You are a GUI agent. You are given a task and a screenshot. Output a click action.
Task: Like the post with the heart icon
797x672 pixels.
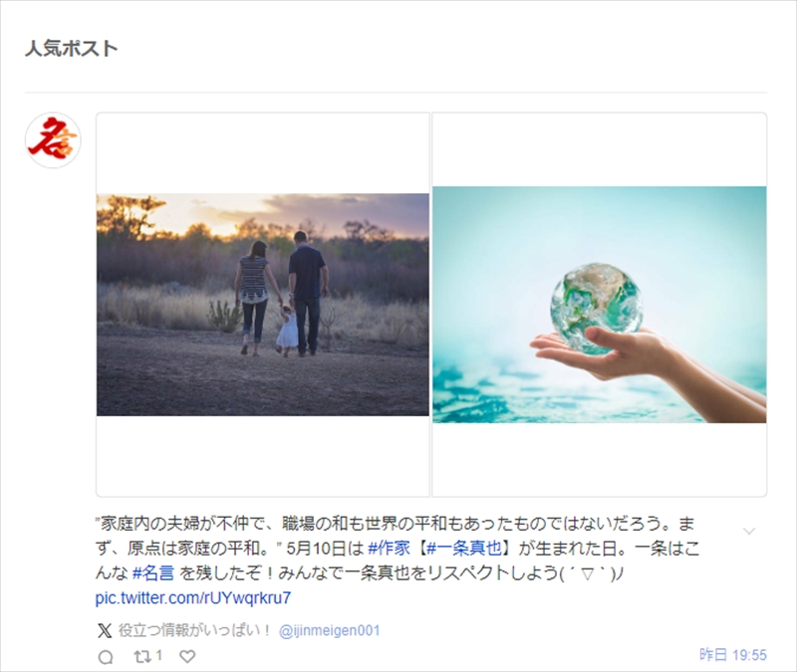pos(187,656)
